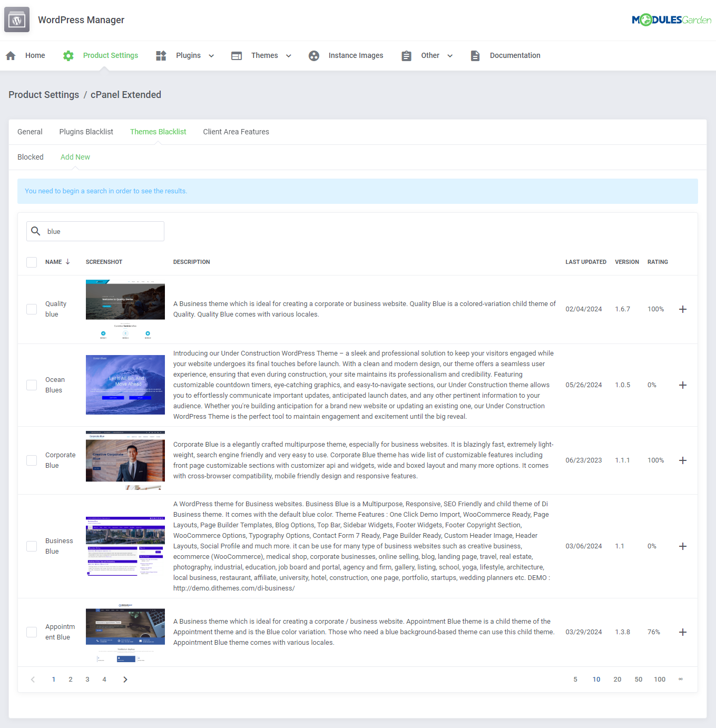Screen dimensions: 716x728
Task: Click the Home icon in the navigation bar
Action: tap(11, 55)
